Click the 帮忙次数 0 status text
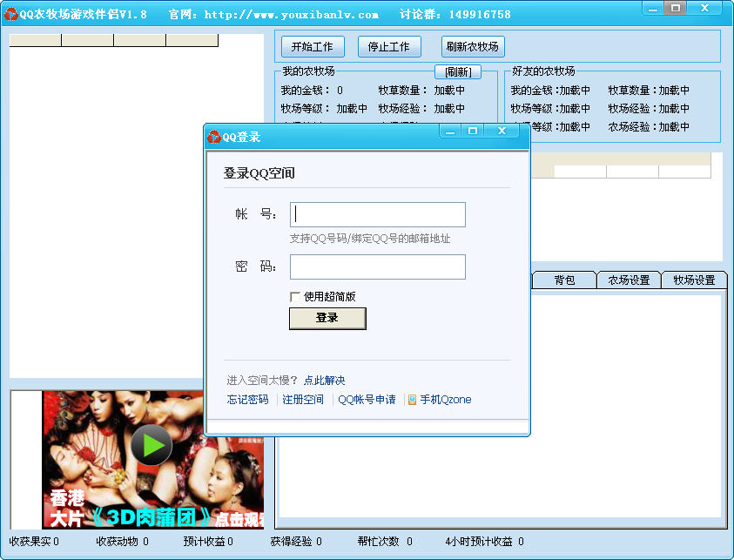The width and height of the screenshot is (734, 560). pos(385,542)
